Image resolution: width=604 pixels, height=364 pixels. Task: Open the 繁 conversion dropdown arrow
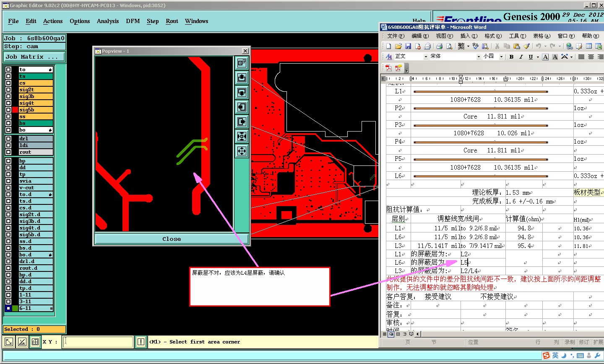coord(468,46)
